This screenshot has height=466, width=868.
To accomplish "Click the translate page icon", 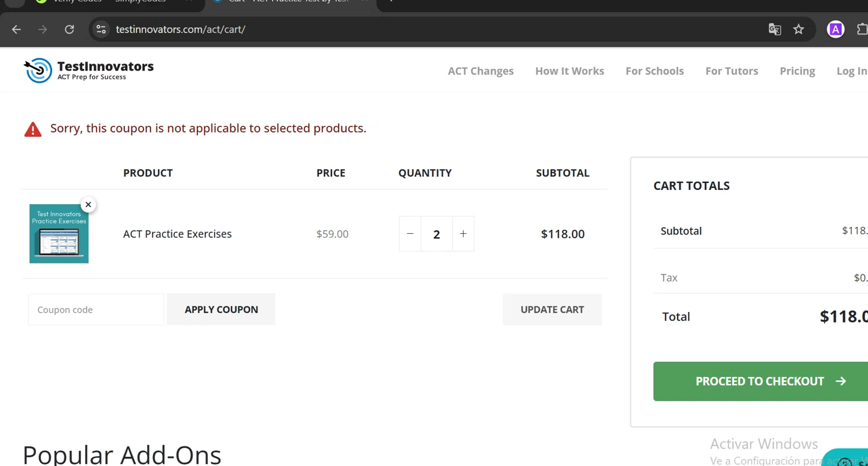I will pyautogui.click(x=774, y=29).
